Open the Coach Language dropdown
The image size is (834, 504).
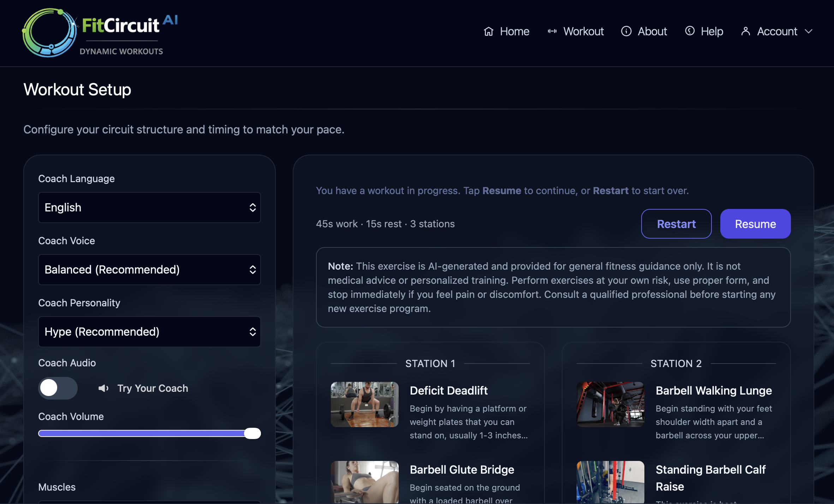click(x=149, y=208)
